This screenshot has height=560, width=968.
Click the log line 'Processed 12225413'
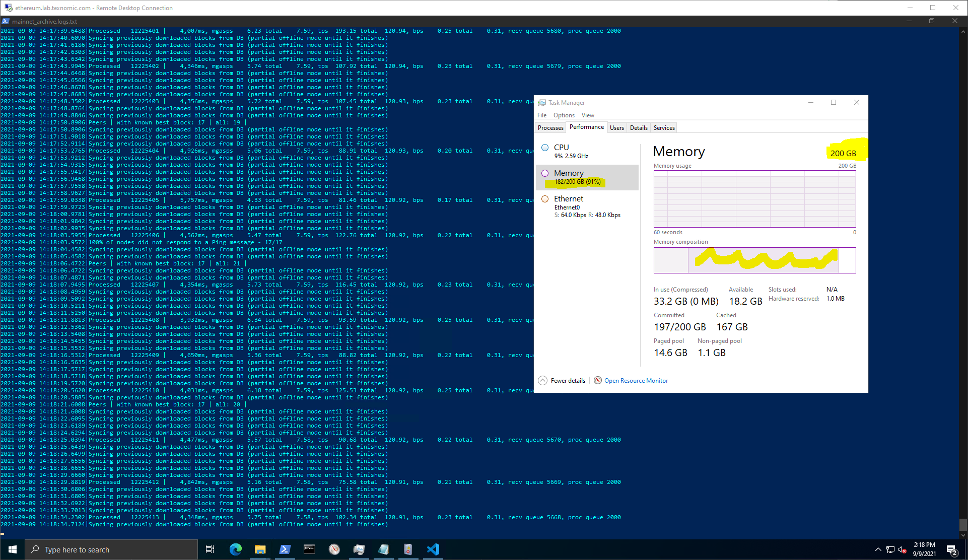(311, 517)
